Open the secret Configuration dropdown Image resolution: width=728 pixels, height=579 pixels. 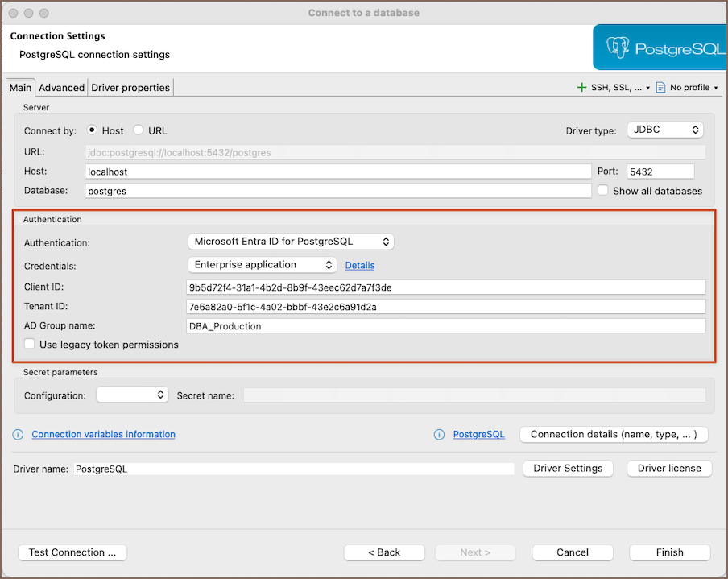coord(132,395)
